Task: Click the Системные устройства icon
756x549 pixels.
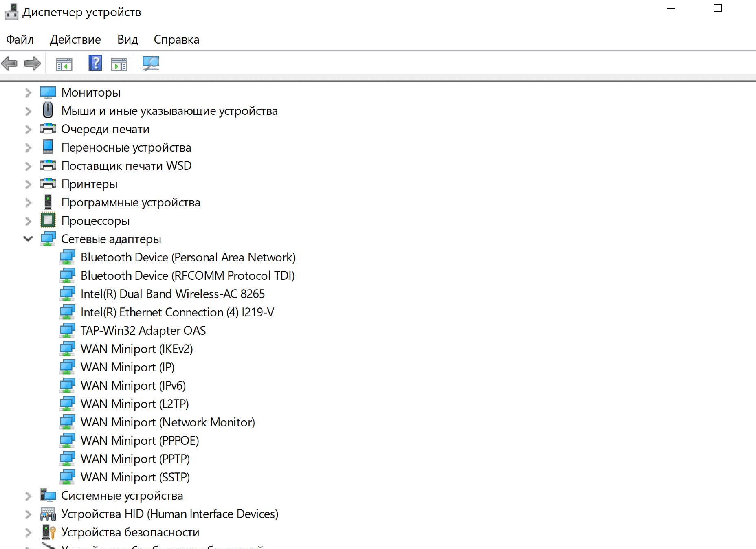Action: point(48,495)
